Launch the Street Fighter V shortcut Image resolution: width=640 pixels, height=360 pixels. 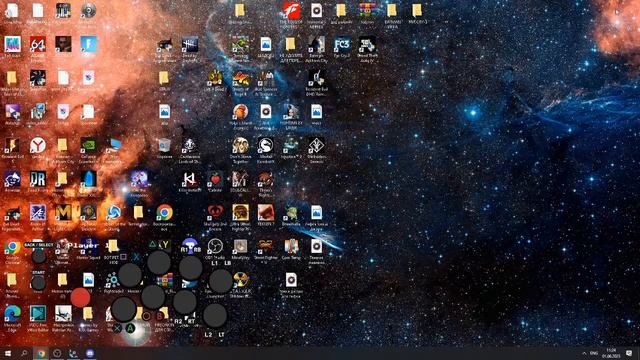(266, 247)
